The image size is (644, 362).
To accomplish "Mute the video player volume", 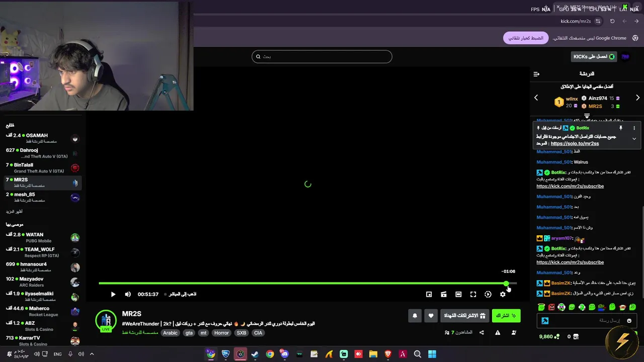I will pos(128,294).
